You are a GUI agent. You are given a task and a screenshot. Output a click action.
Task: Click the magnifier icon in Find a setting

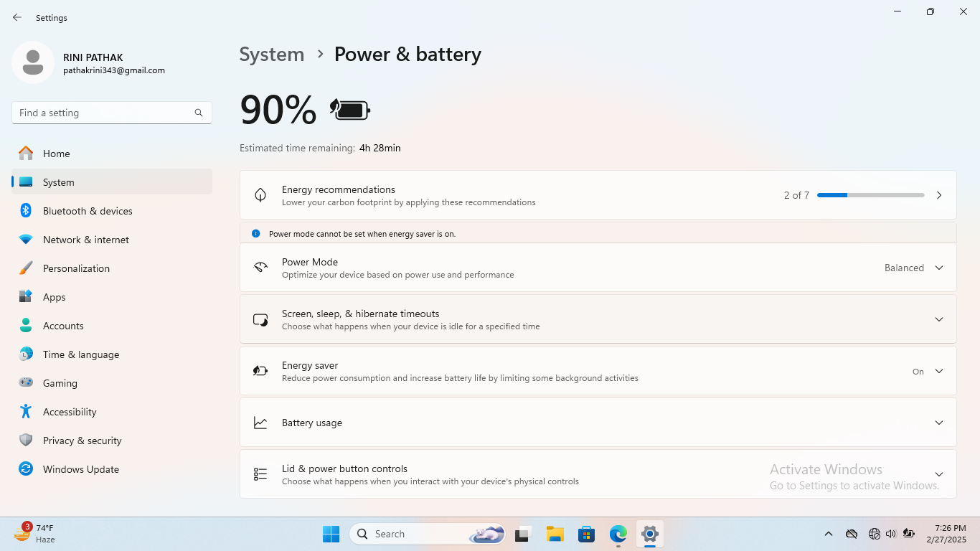coord(199,113)
